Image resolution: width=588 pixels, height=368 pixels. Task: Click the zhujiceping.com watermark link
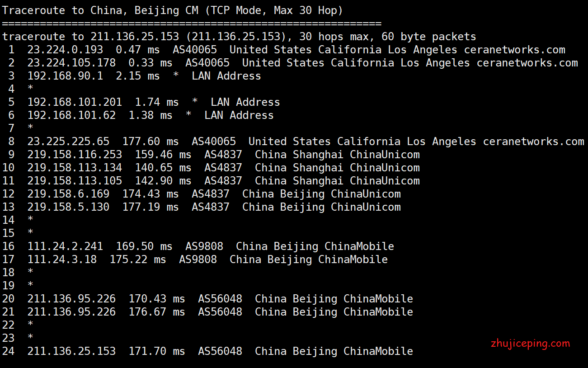coord(530,343)
